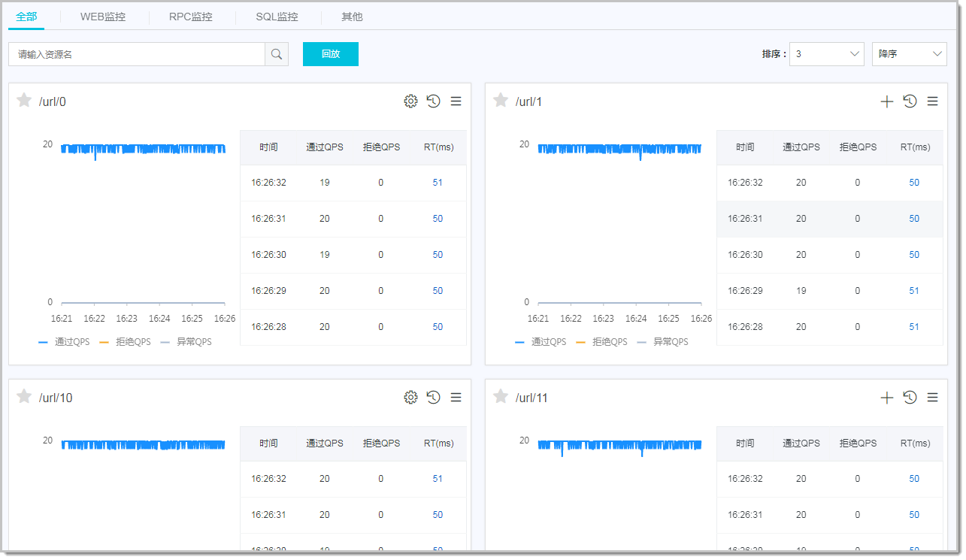View history for /url/0 card
Image resolution: width=966 pixels, height=560 pixels.
click(x=433, y=101)
